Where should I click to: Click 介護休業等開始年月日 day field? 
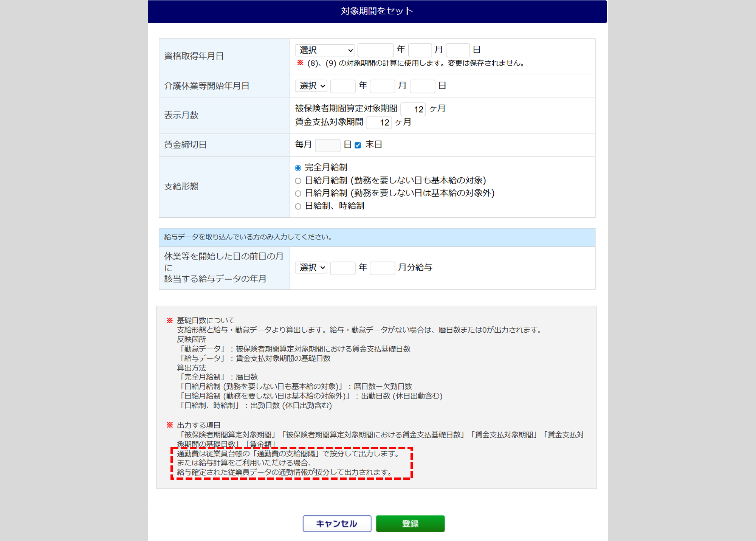click(422, 86)
